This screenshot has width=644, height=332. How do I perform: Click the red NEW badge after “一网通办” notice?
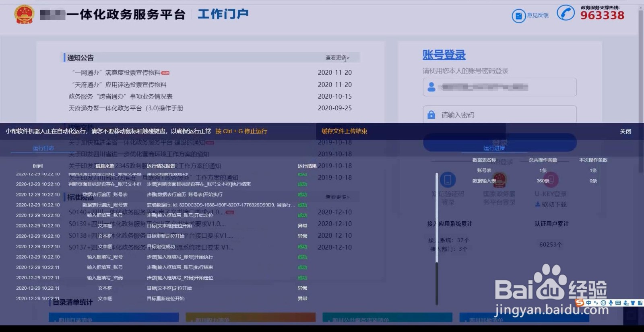pyautogui.click(x=165, y=73)
